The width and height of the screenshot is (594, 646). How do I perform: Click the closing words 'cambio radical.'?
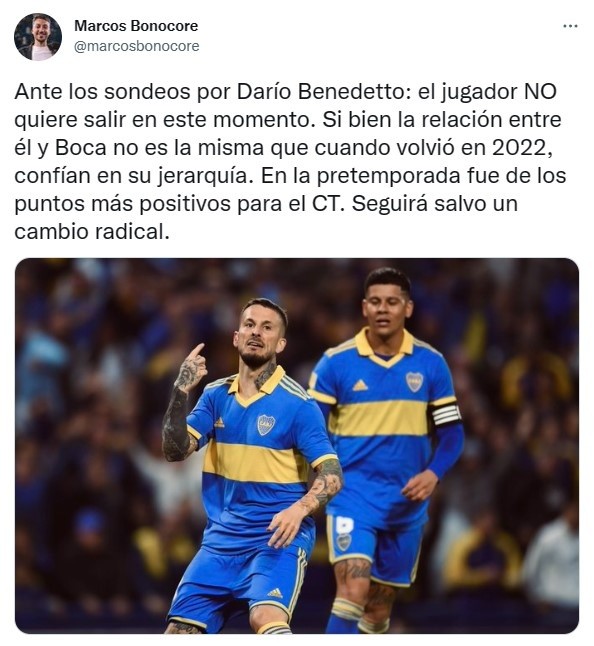(x=92, y=232)
